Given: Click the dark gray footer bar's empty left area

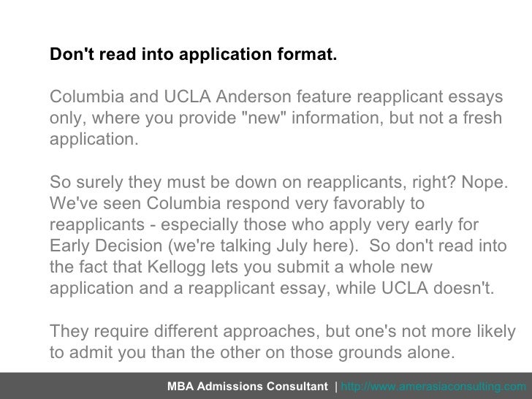Looking at the screenshot, I should coord(81,386).
